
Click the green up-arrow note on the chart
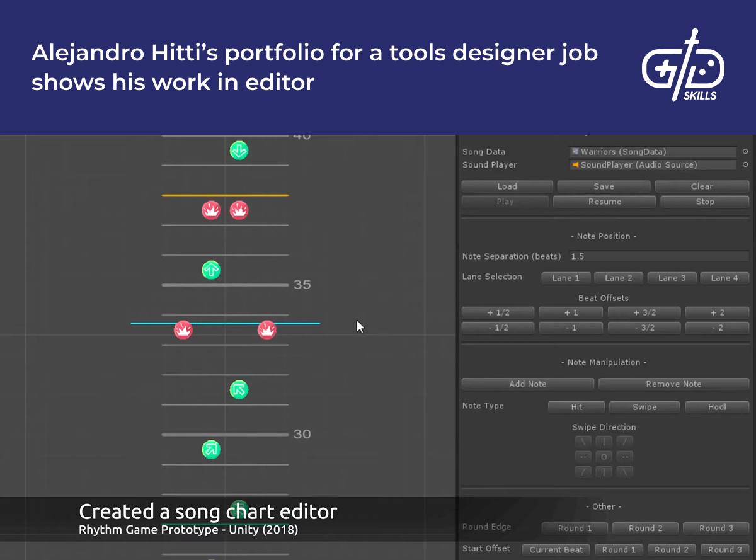pyautogui.click(x=211, y=270)
